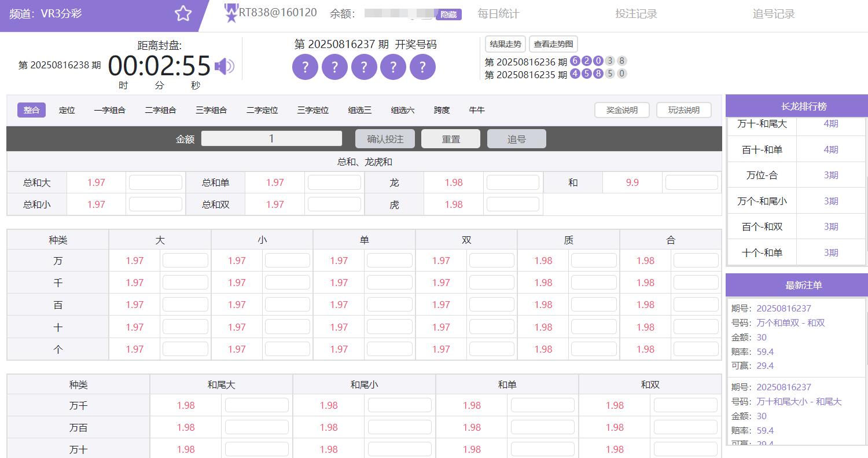Click the first question mark lottery ball
The width and height of the screenshot is (868, 458).
305,67
